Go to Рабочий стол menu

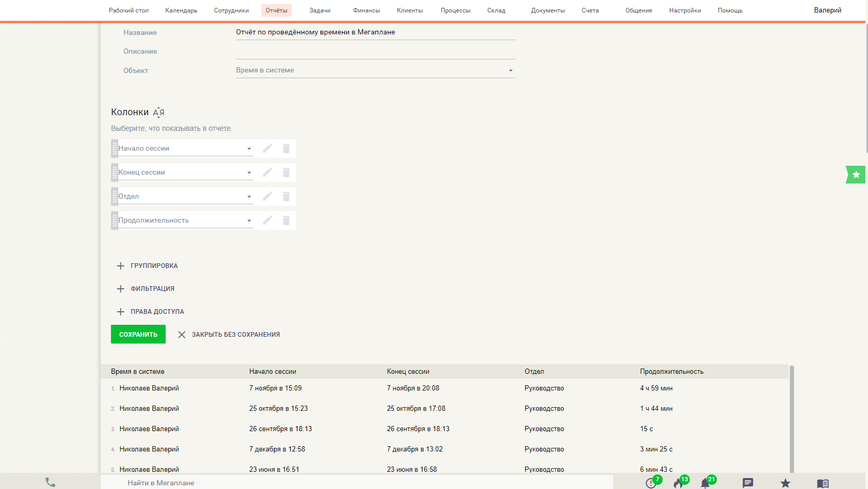point(129,10)
